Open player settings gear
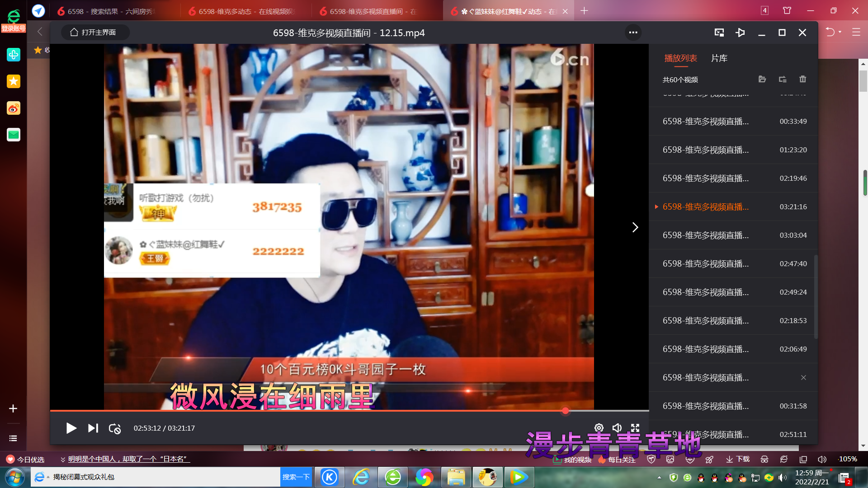The height and width of the screenshot is (488, 868). point(599,428)
